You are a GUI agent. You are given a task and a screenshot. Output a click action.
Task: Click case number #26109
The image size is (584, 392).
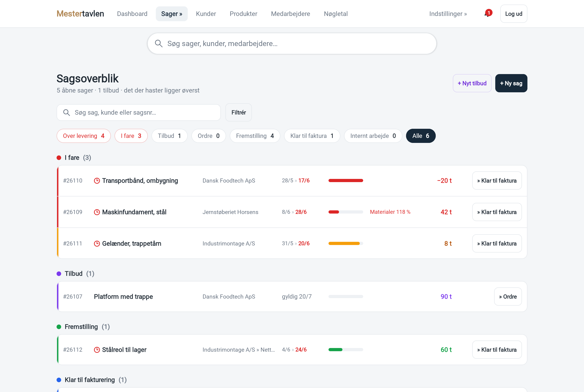click(73, 212)
